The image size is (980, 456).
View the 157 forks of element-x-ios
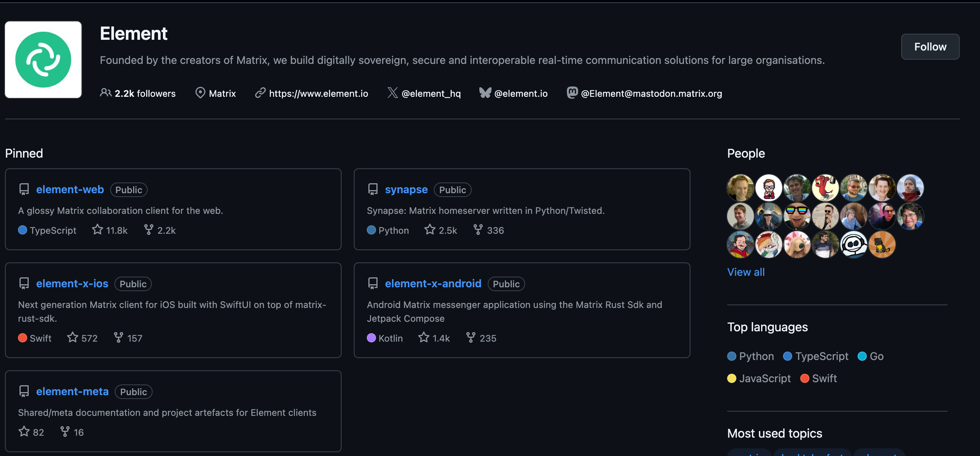128,338
